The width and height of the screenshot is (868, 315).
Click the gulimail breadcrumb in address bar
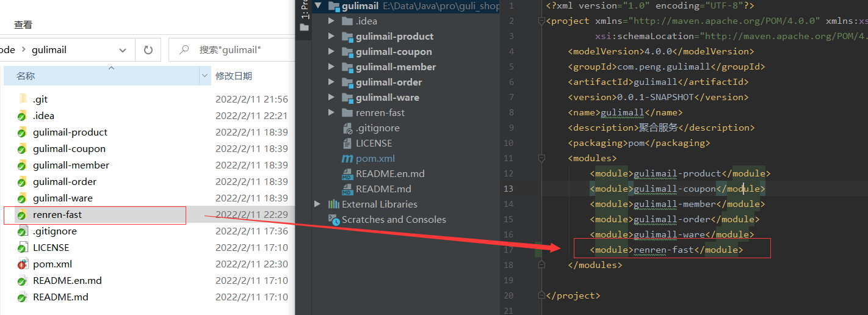[x=49, y=50]
